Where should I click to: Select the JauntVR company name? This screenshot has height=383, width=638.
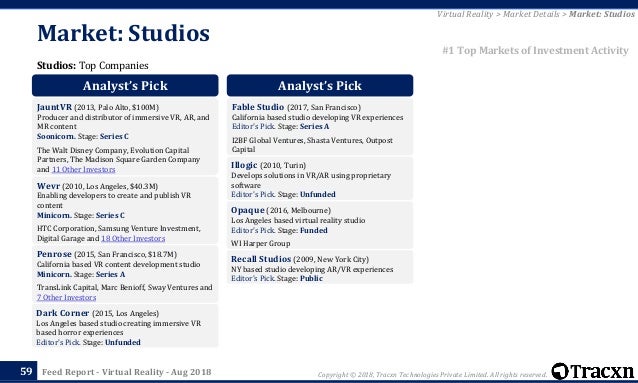point(54,107)
